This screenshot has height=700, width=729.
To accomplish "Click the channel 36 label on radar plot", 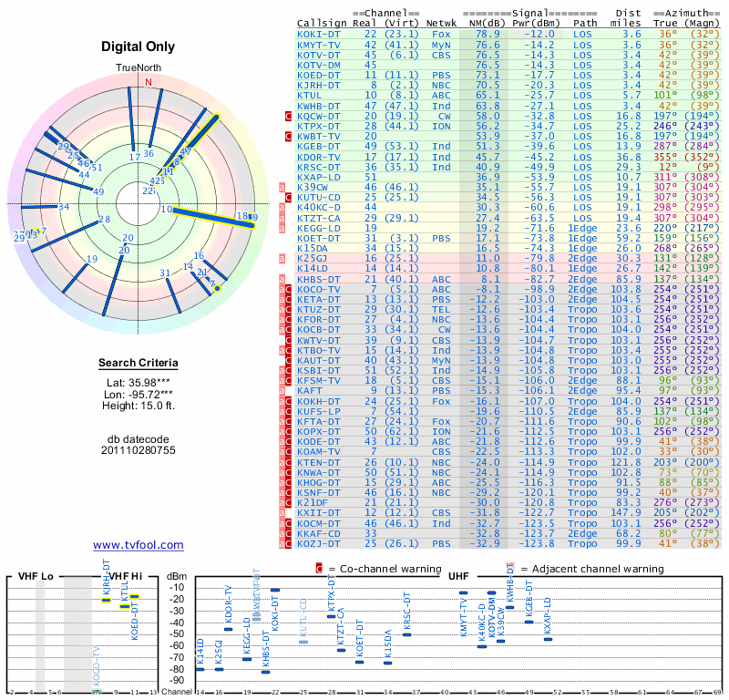I will (149, 153).
